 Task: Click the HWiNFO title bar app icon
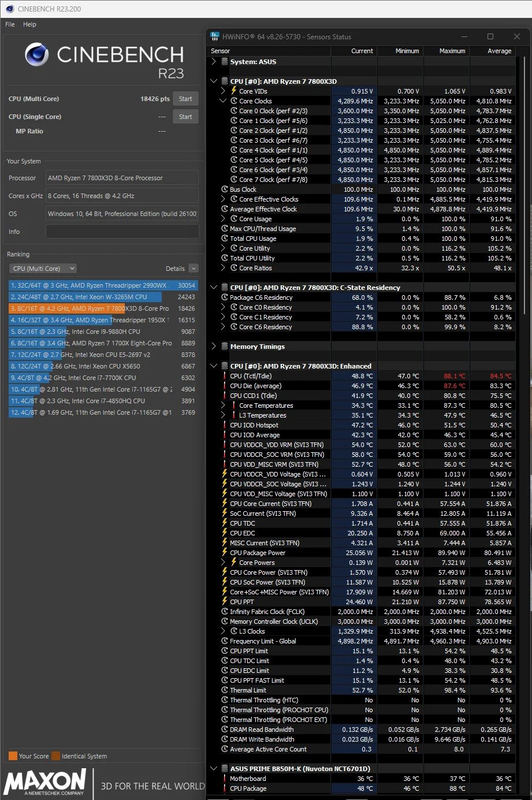pyautogui.click(x=215, y=36)
